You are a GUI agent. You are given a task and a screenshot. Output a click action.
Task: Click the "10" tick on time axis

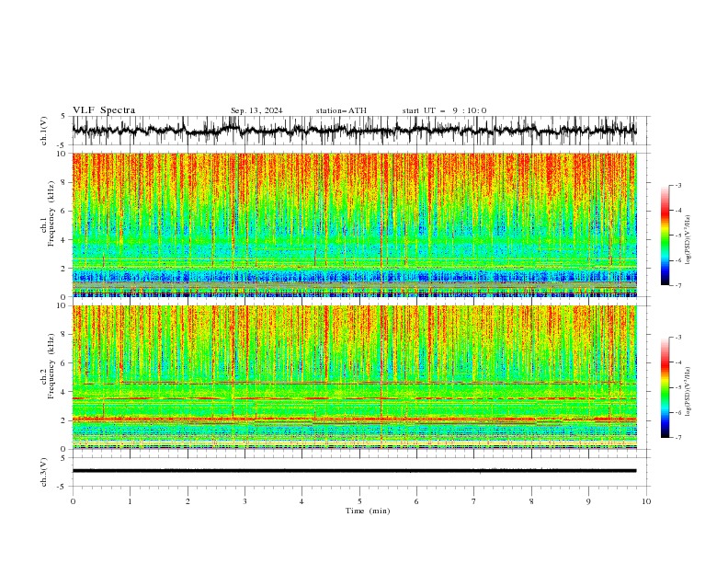pyautogui.click(x=646, y=501)
